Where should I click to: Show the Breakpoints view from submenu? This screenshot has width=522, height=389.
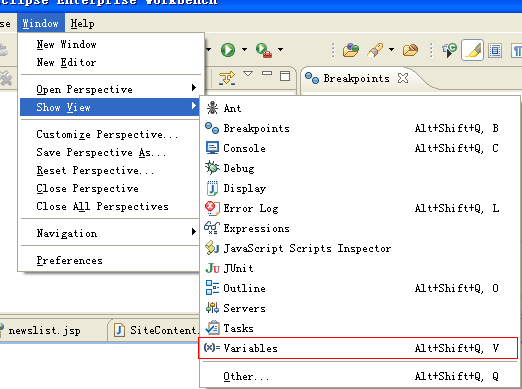tap(360, 128)
